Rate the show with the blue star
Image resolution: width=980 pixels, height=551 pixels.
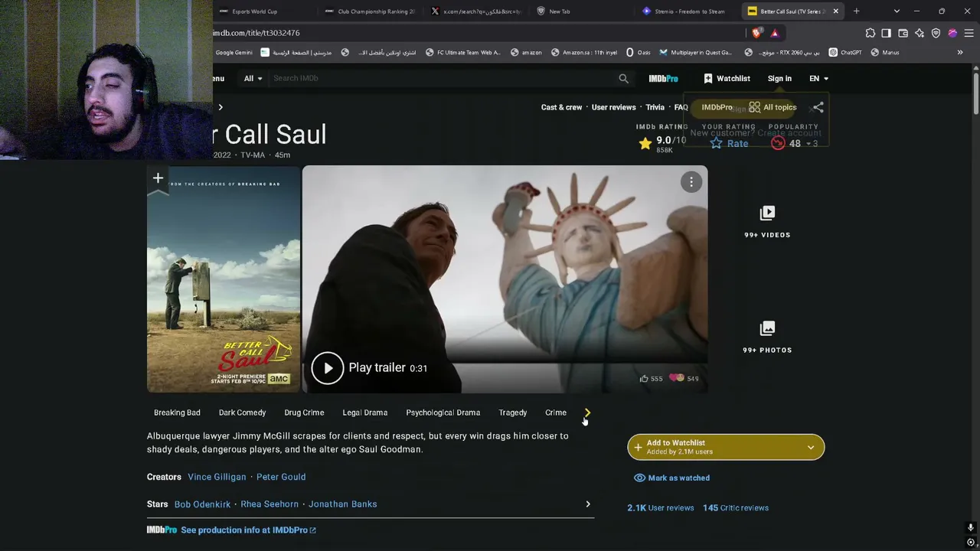716,143
